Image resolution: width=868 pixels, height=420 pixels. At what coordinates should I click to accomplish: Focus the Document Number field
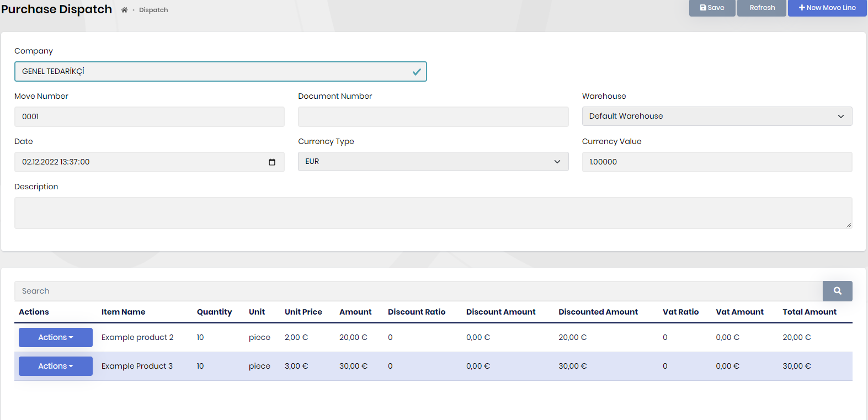pos(433,116)
